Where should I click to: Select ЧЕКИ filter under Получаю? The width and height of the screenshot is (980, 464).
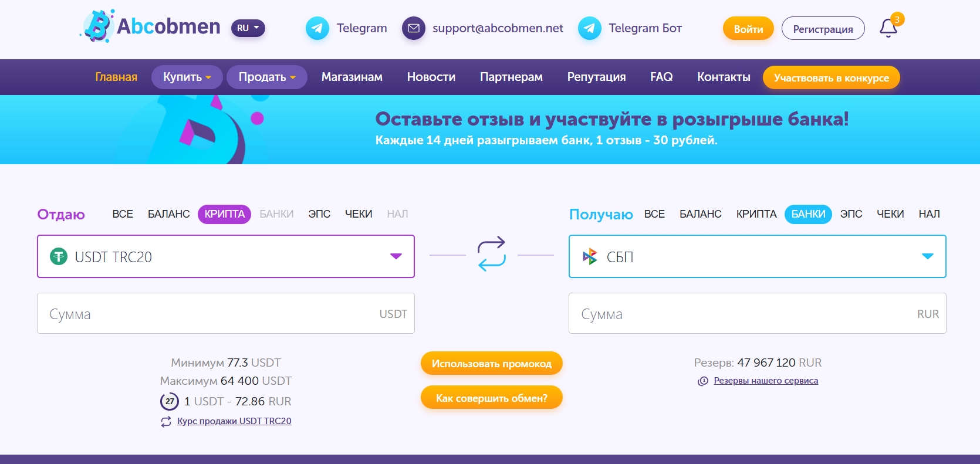tap(890, 214)
